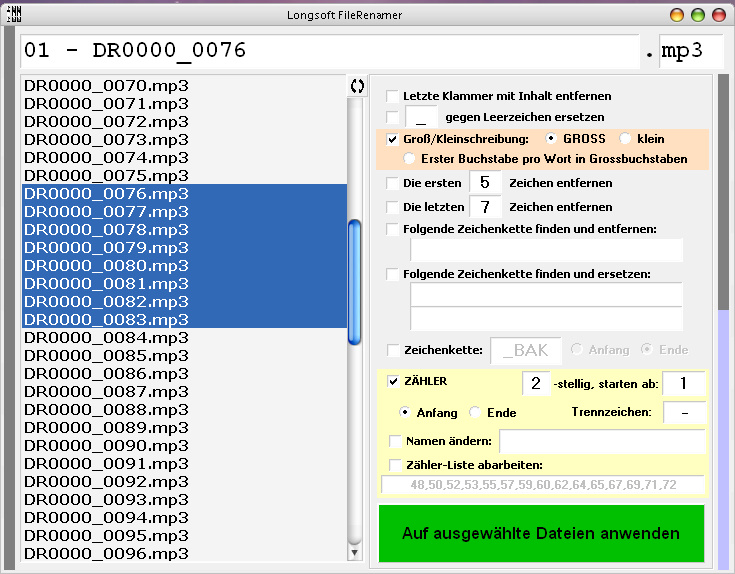Click the 'Namen ändern' text field
Image resolution: width=735 pixels, height=574 pixels.
tap(602, 441)
